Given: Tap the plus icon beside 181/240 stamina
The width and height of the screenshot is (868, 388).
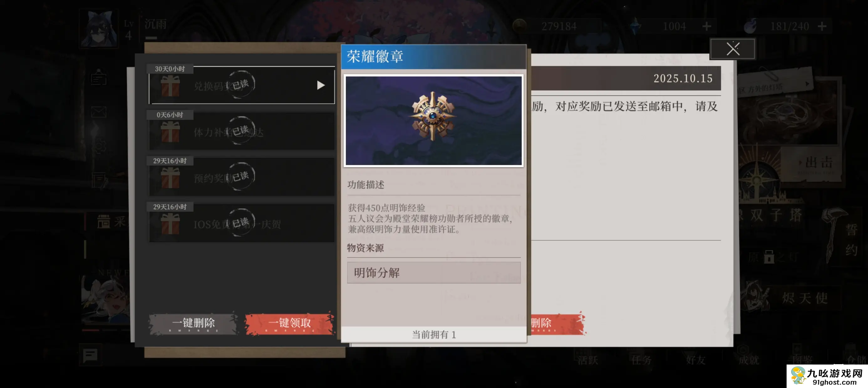Looking at the screenshot, I should click(x=822, y=26).
